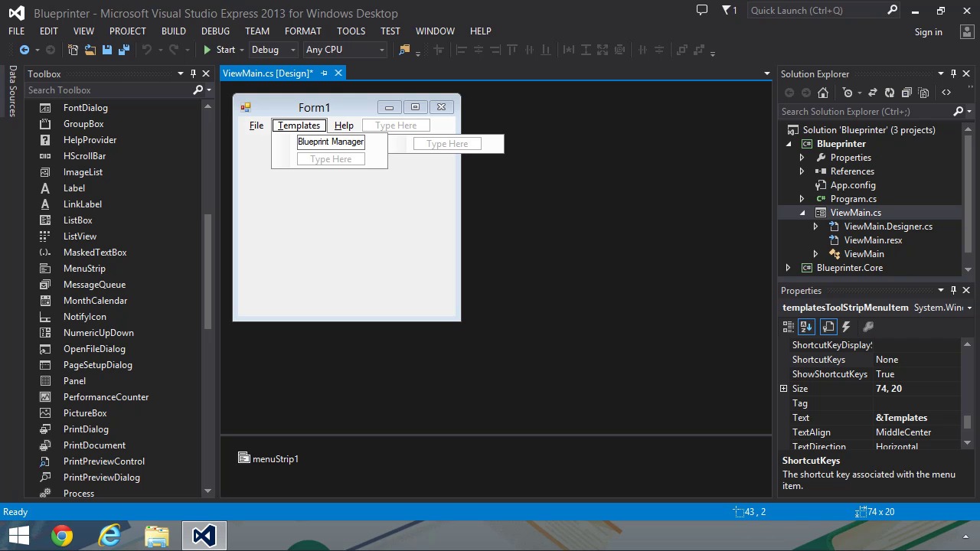980x551 pixels.
Task: Pin the Toolbox panel with auto-hide icon
Action: [193, 73]
